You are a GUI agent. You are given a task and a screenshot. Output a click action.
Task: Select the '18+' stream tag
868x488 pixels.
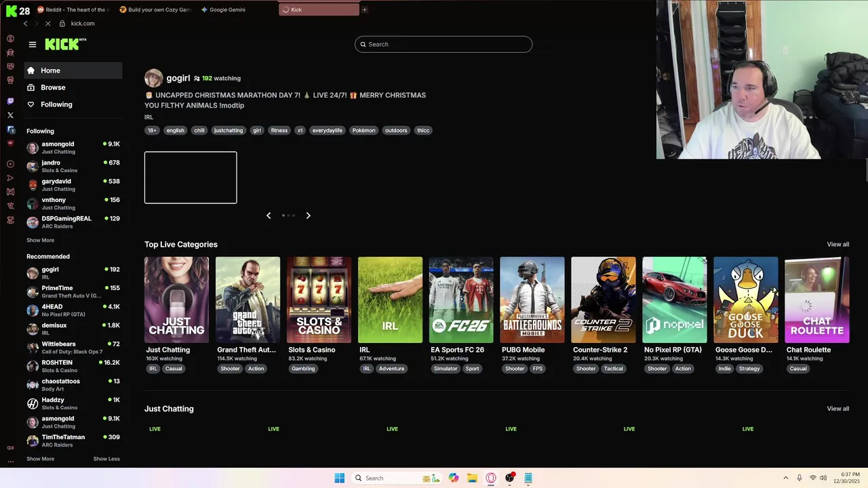point(152,130)
